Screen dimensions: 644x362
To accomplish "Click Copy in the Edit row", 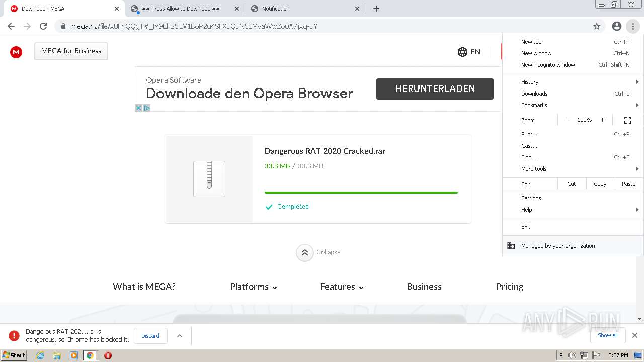I will 600,184.
